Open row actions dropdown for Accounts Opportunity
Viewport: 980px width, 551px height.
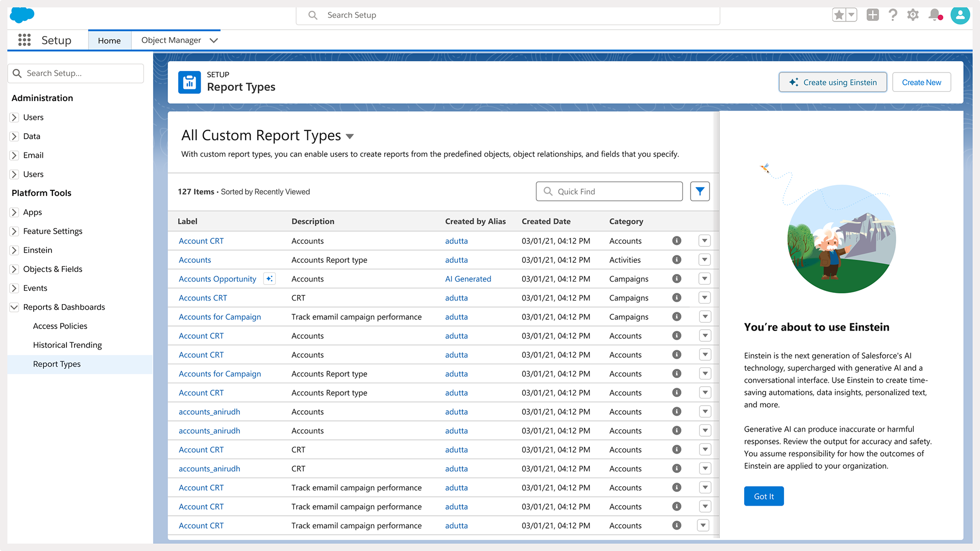[x=704, y=279]
